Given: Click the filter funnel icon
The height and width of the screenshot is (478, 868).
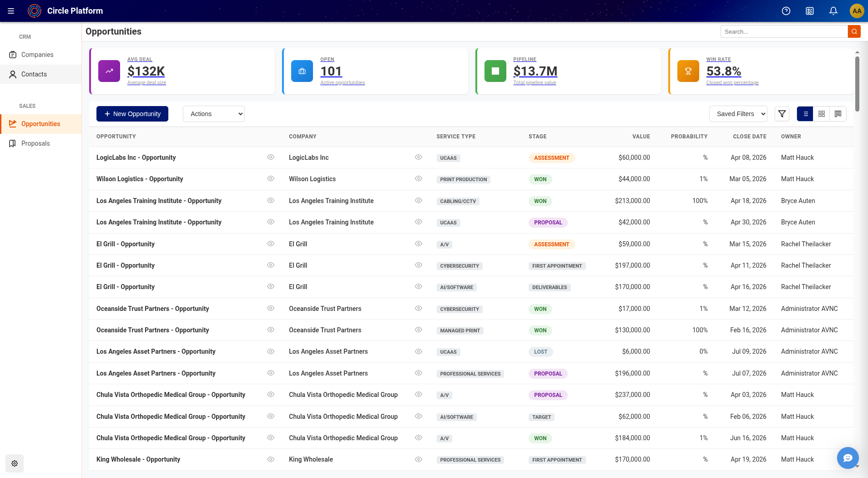Looking at the screenshot, I should (x=782, y=114).
